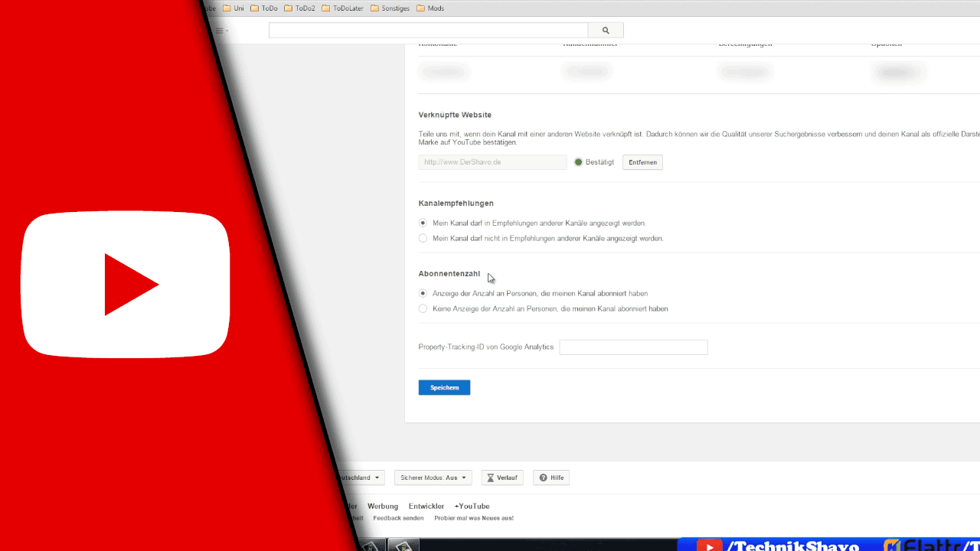The height and width of the screenshot is (551, 980).
Task: Open the bookmarks folder named exactly ToDo
Action: click(265, 8)
